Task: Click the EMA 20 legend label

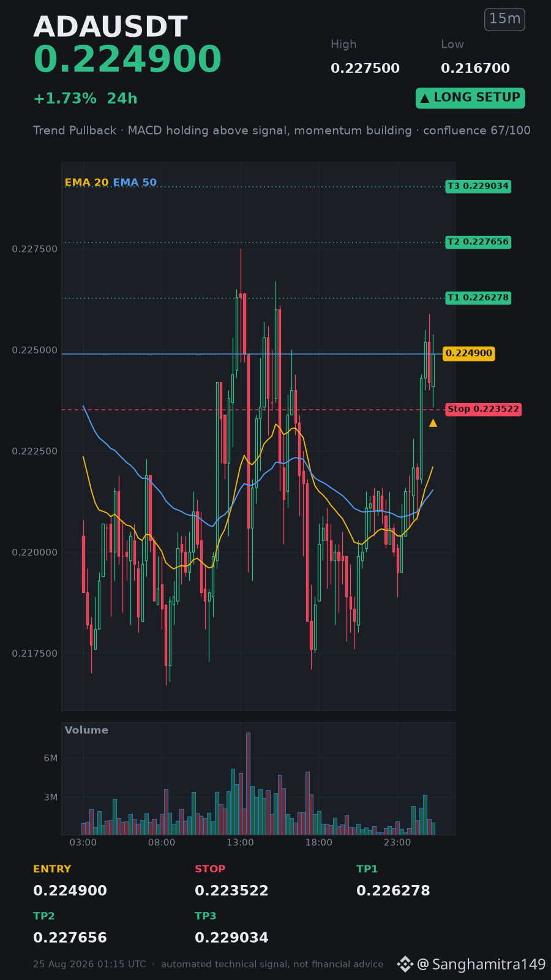Action: (86, 183)
